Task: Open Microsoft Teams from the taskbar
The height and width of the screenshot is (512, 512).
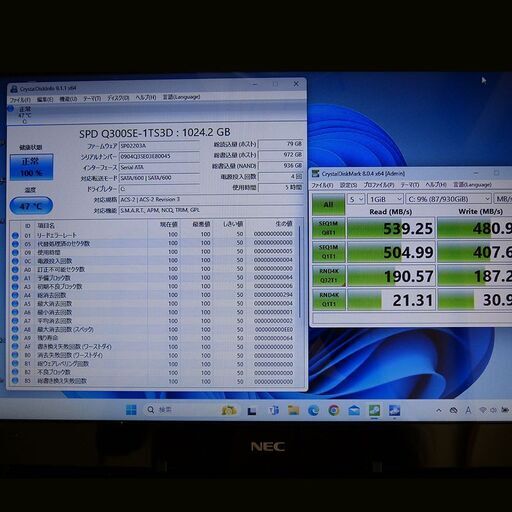Action: point(274,410)
